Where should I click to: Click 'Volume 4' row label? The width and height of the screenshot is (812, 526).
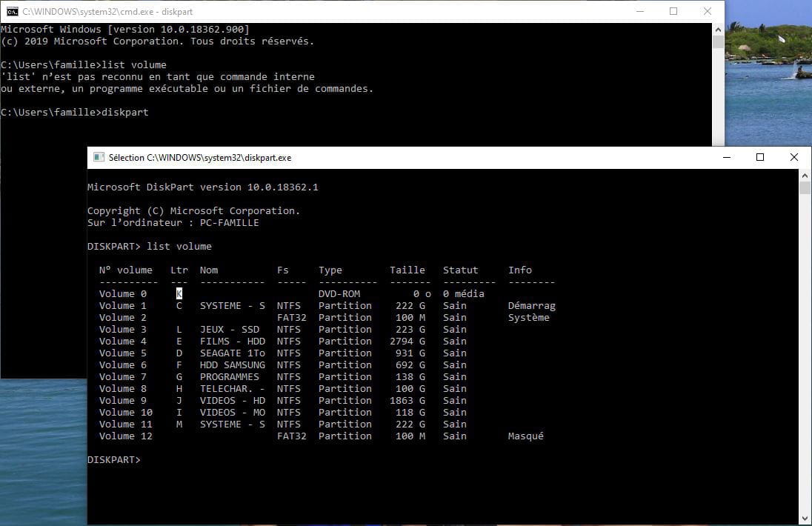coord(123,342)
